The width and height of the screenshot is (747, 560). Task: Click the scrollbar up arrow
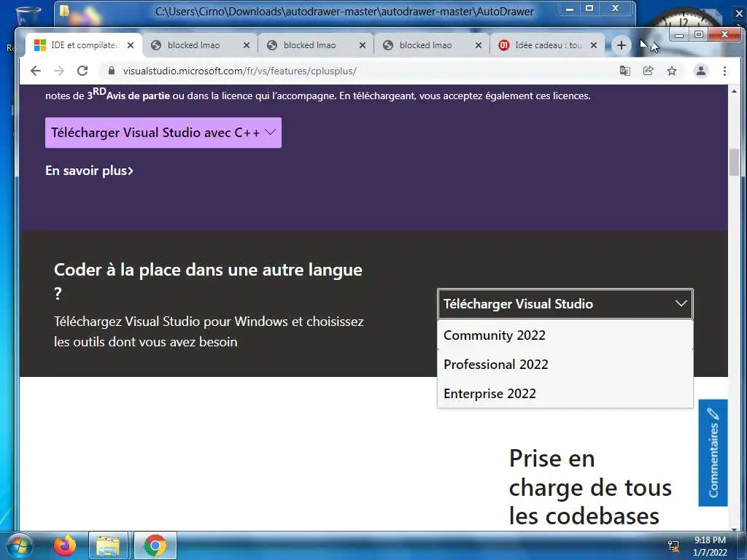(734, 90)
